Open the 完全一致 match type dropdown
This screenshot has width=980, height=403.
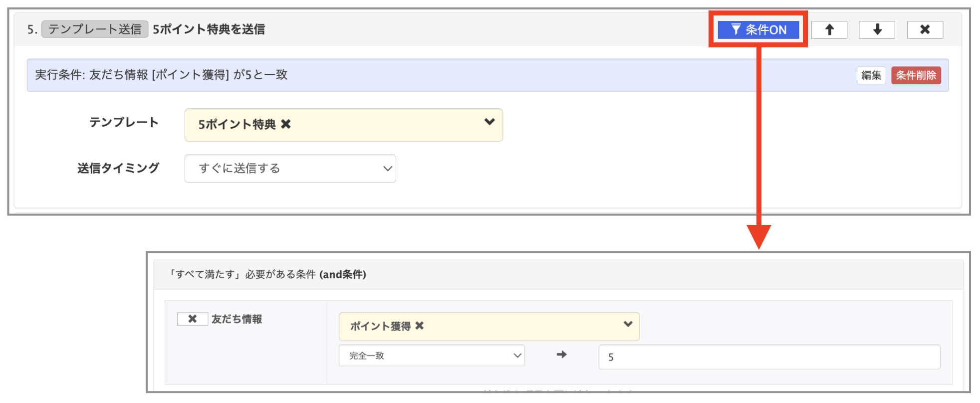tap(432, 356)
